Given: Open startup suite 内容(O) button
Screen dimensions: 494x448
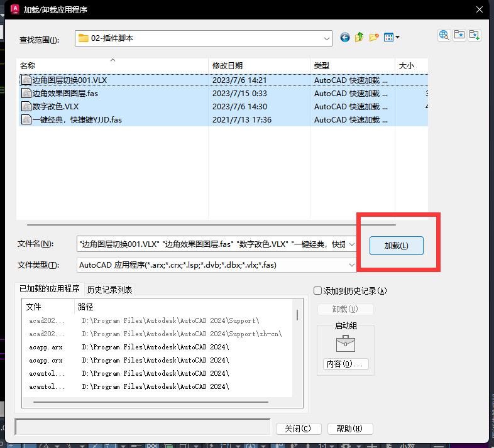Looking at the screenshot, I should pos(346,364).
